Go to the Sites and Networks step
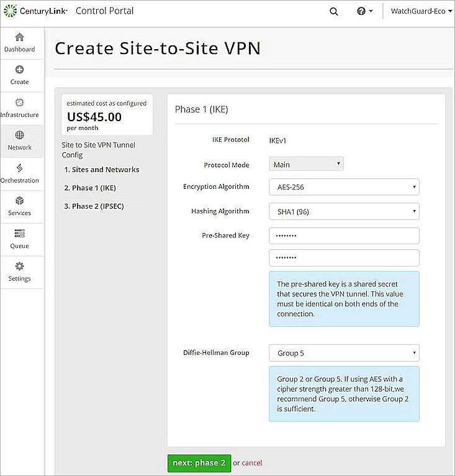 click(102, 170)
